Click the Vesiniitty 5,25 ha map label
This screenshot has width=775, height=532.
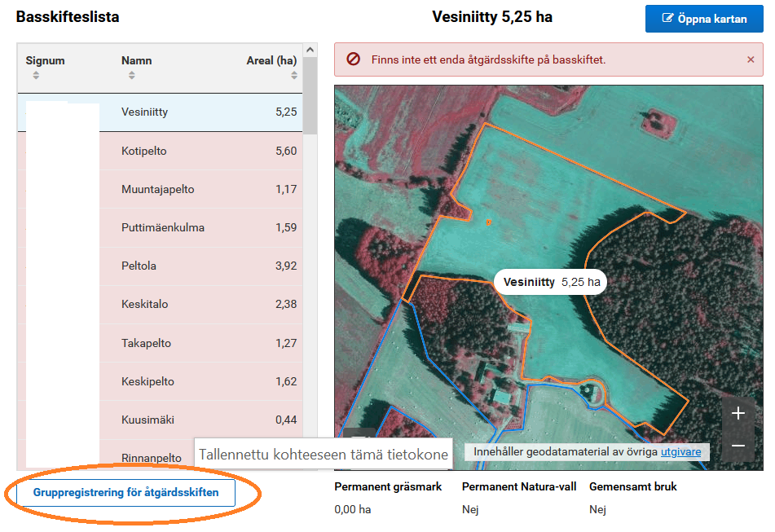pyautogui.click(x=551, y=283)
